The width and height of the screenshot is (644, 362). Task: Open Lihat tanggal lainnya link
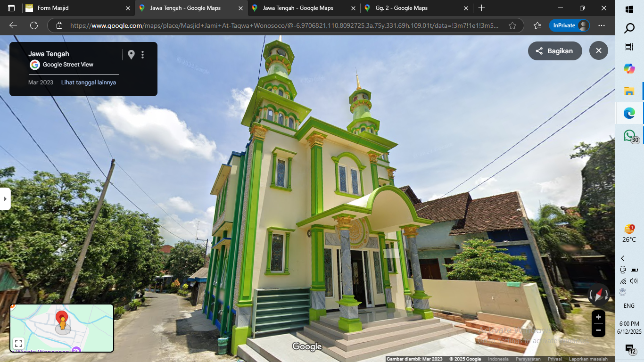pos(89,82)
